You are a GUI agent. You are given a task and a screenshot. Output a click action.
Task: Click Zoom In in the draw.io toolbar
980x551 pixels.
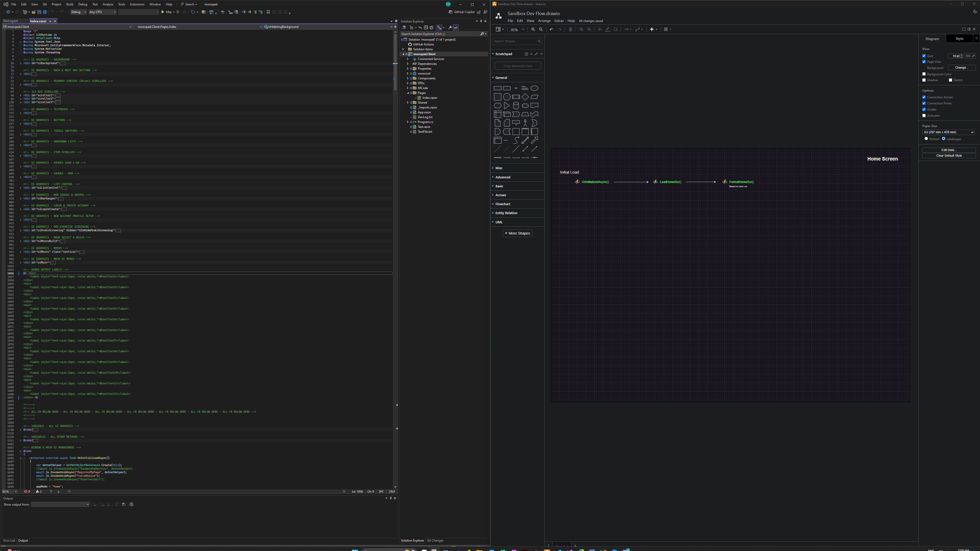533,29
